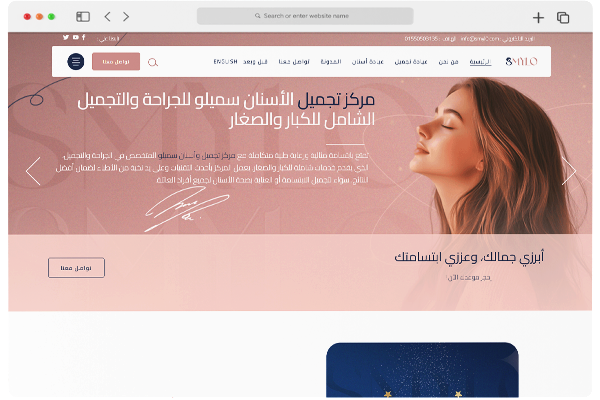Click the SMYLO logo
Screen dimensions: 600x400
pos(521,61)
